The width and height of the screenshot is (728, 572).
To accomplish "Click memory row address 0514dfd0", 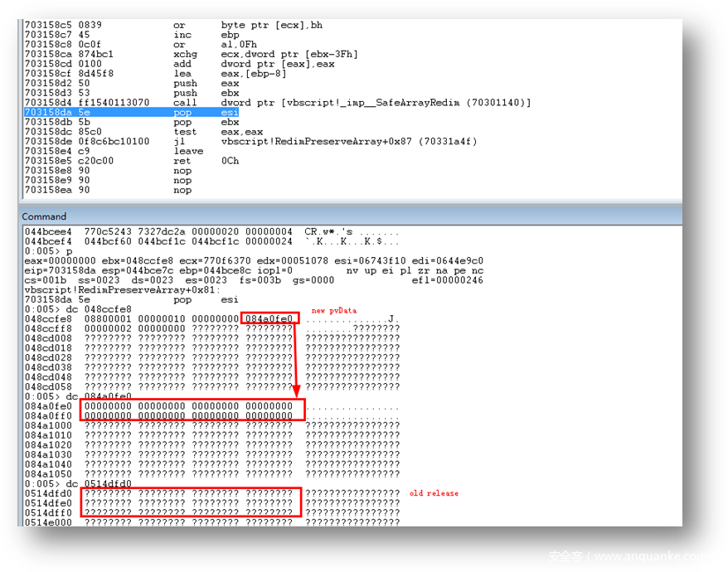I will 48,493.
